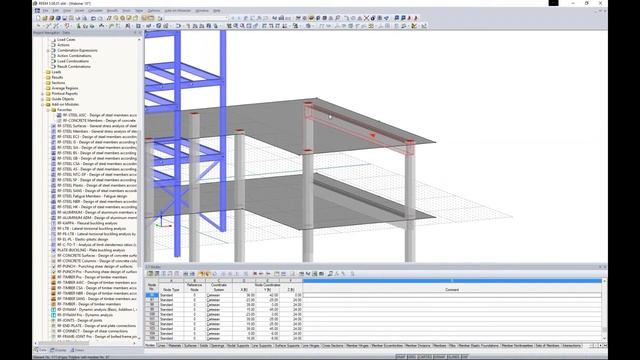The width and height of the screenshot is (640, 360).
Task: Toggle OSNAP in the status bar
Action: click(x=439, y=357)
